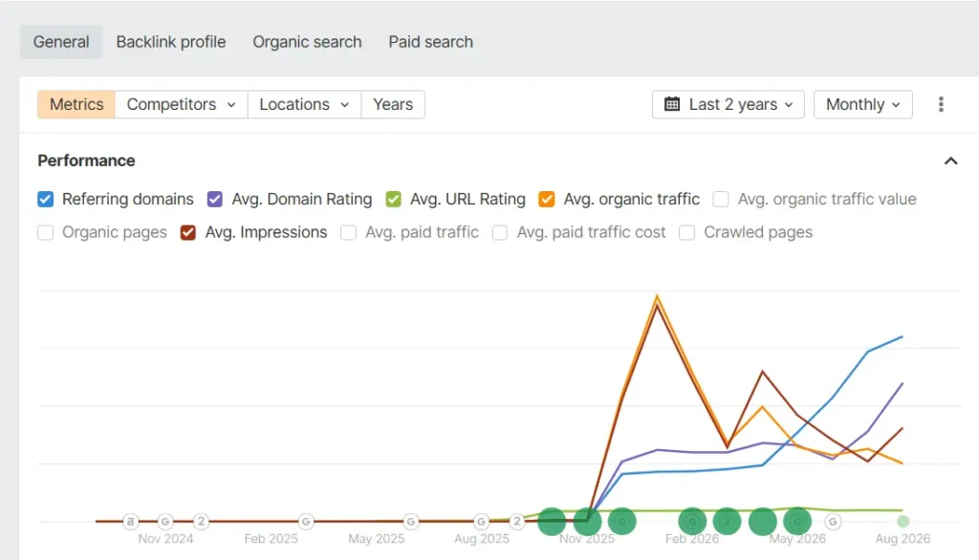This screenshot has width=979, height=560.
Task: Click the light green dot above Aug 2026
Action: click(x=903, y=521)
